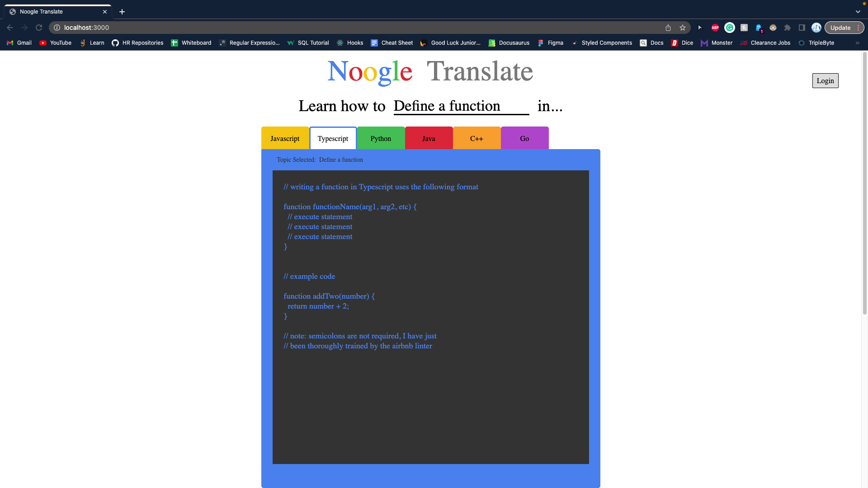868x488 pixels.
Task: Expand the browser overflow bookmarks chevron
Action: pos(857,43)
